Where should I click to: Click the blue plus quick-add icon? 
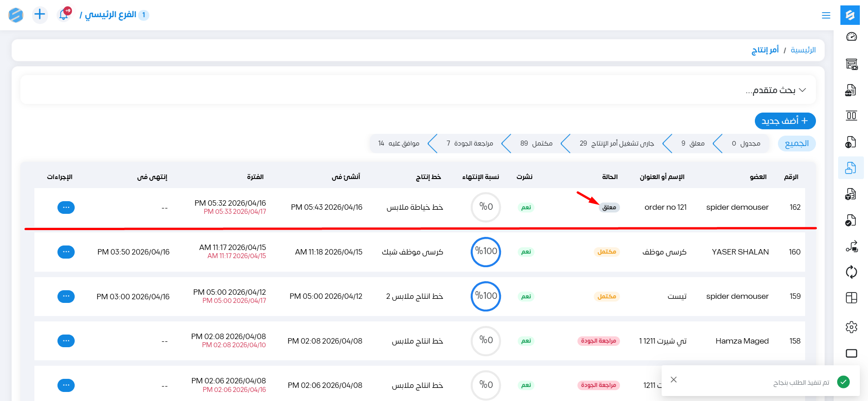pos(40,14)
